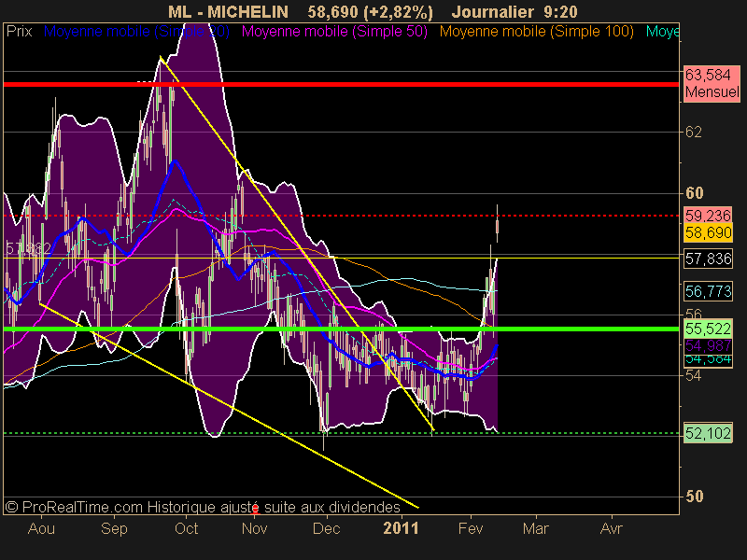Select the Journalier timeframe label
The height and width of the screenshot is (560, 747).
coord(493,11)
